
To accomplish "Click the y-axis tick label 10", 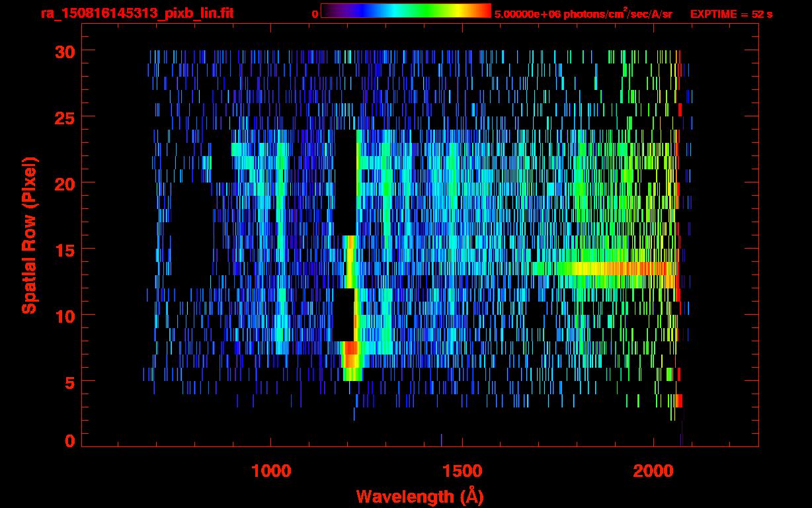I will tap(63, 316).
